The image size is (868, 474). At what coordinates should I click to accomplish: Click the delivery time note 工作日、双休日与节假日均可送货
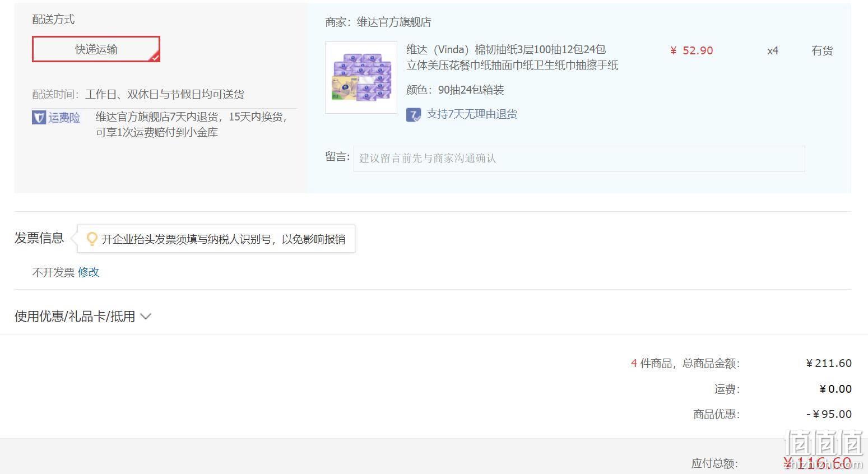pos(165,94)
